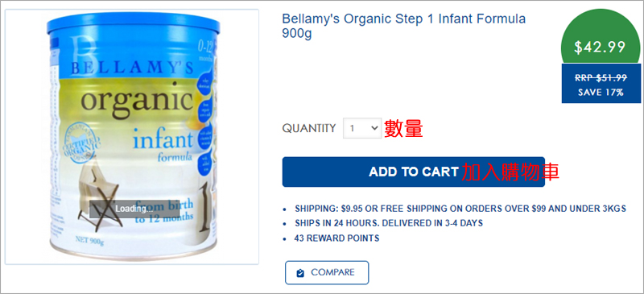Screen dimensions: 644x294
Task: Click the formula tin product image
Action: coord(134,135)
